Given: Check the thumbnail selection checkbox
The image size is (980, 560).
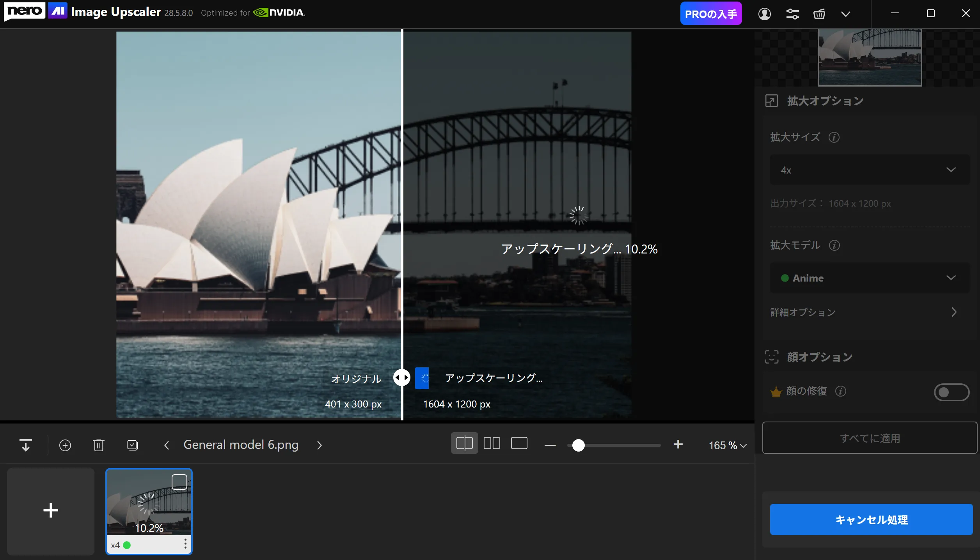Looking at the screenshot, I should pyautogui.click(x=179, y=482).
